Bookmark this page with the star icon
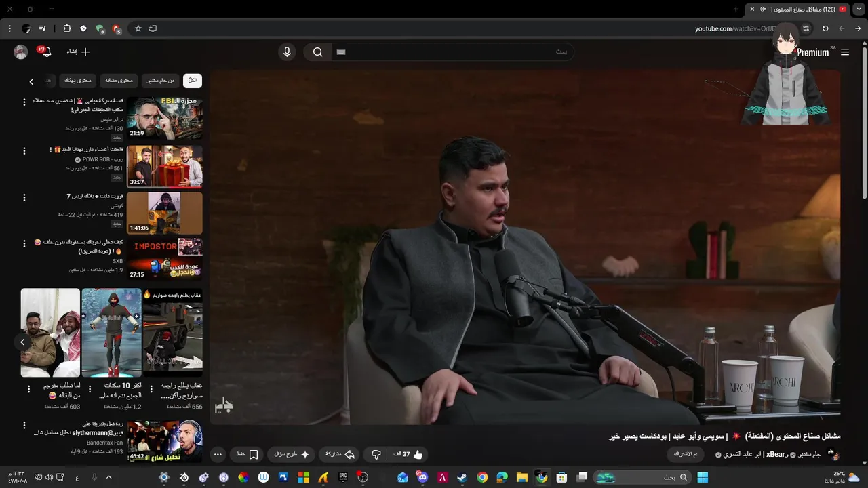 [138, 28]
